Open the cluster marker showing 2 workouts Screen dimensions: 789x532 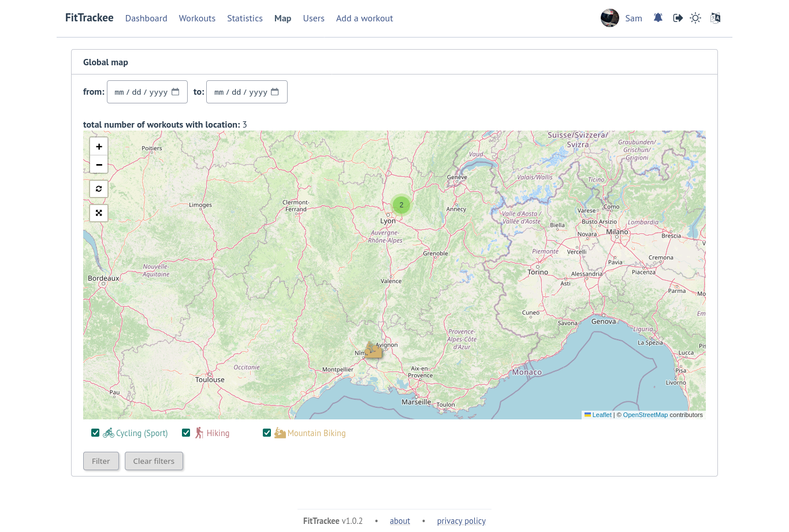[x=401, y=204]
